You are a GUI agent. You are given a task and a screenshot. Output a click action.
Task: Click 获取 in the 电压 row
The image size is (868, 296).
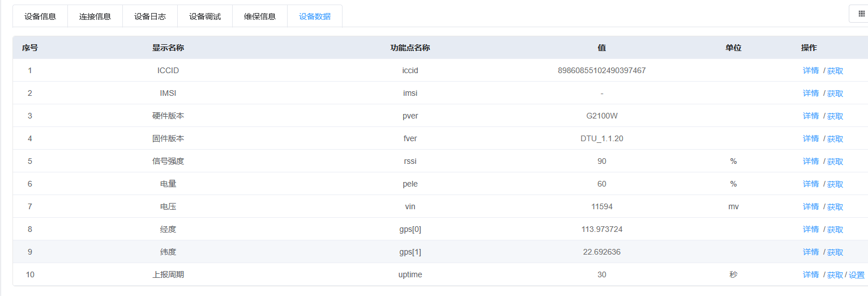pyautogui.click(x=835, y=207)
